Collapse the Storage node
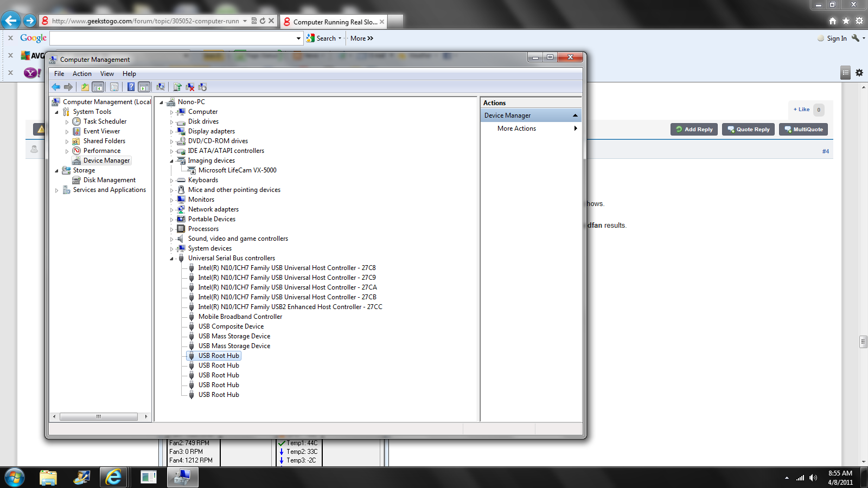 [56, 171]
